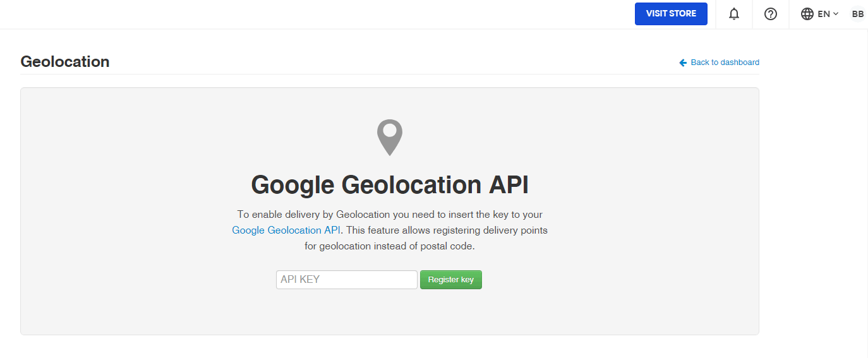Focus the API KEY input field
Screen dimensions: 868x358
point(346,280)
